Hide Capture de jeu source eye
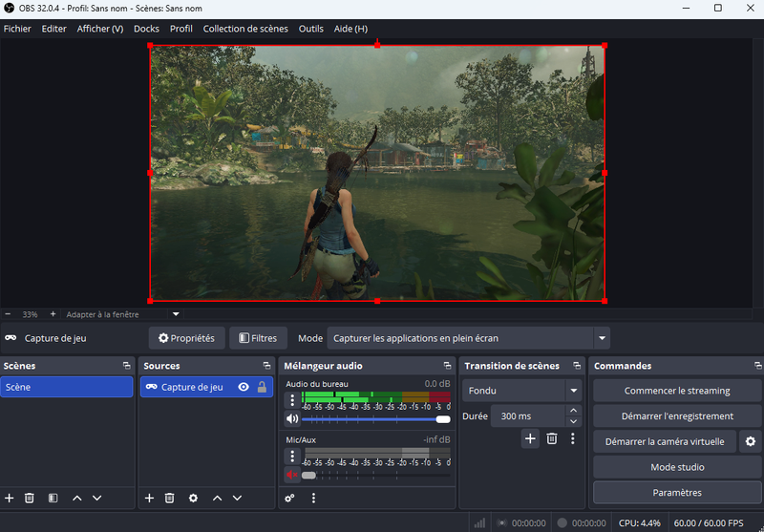Image resolution: width=764 pixels, height=532 pixels. [x=244, y=387]
